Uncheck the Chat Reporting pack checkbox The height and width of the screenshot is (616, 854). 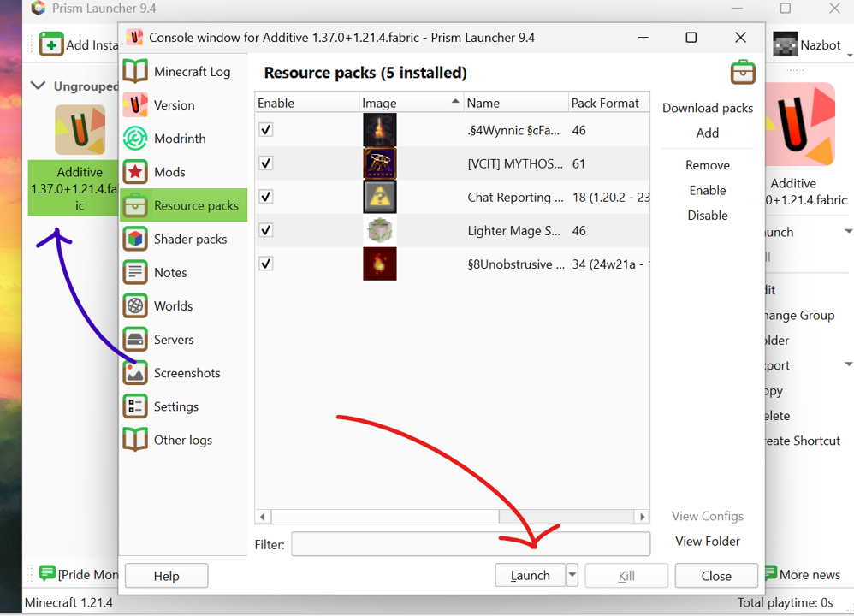pos(266,197)
